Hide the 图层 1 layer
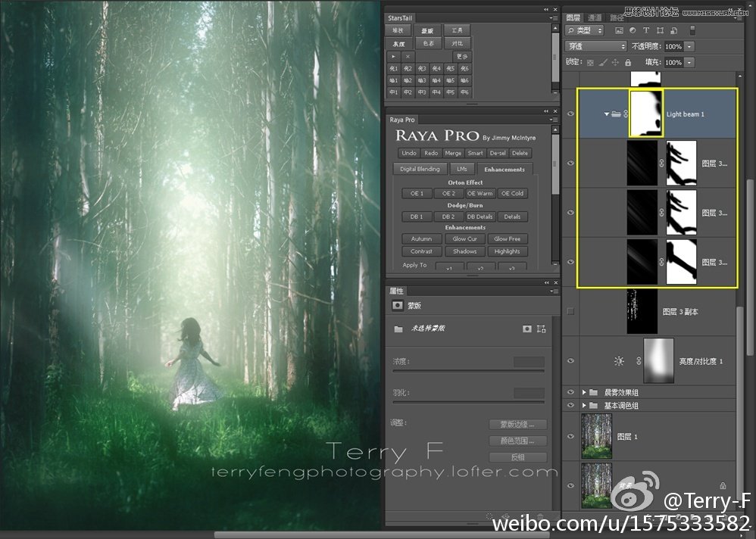The height and width of the screenshot is (539, 756). click(x=570, y=436)
